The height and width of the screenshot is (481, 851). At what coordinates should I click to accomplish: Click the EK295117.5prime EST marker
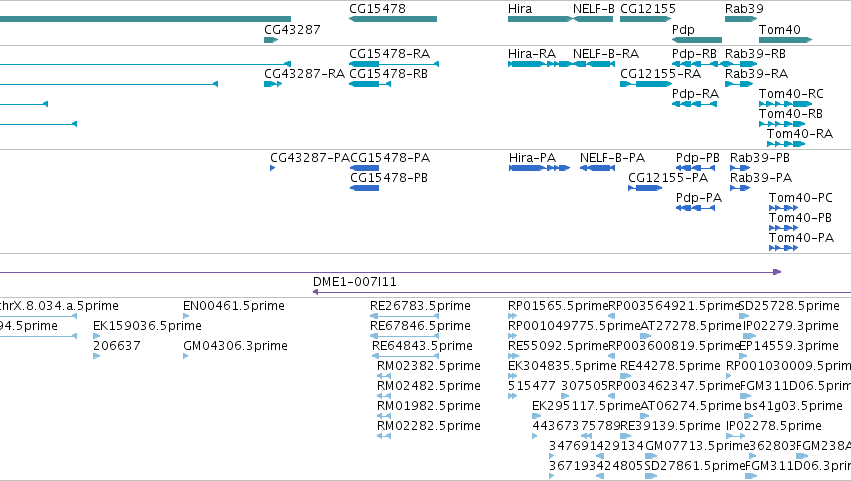point(535,416)
